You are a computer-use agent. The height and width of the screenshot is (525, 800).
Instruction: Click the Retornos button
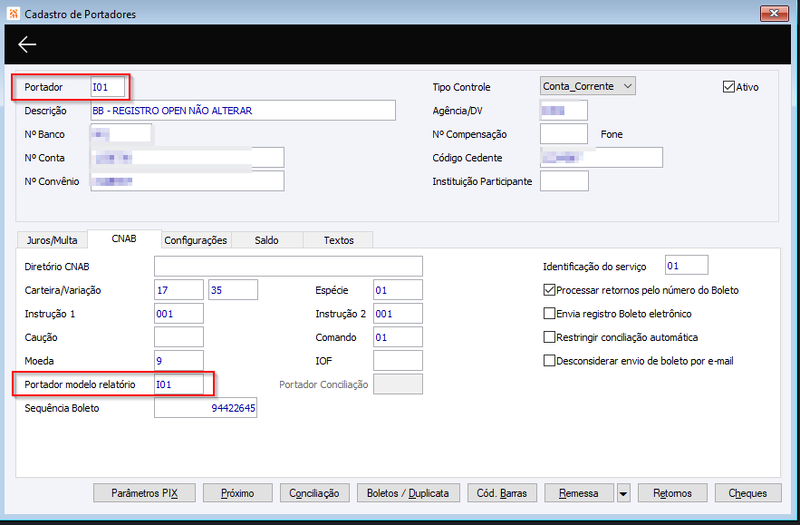672,493
